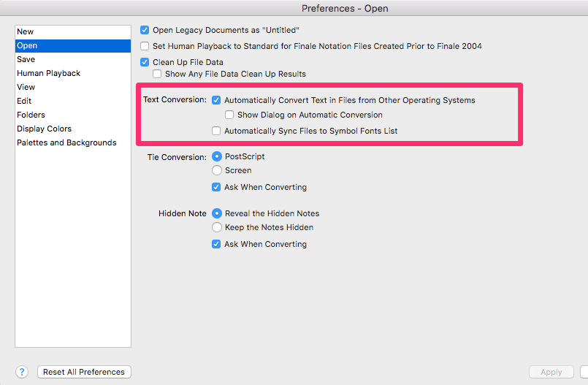The width and height of the screenshot is (588, 385).
Task: Open Display Colors preferences
Action: [x=44, y=129]
